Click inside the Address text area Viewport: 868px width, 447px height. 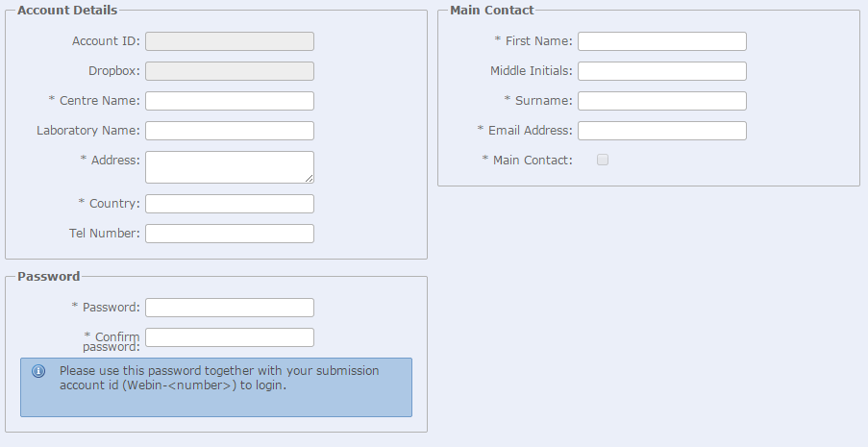(x=230, y=166)
